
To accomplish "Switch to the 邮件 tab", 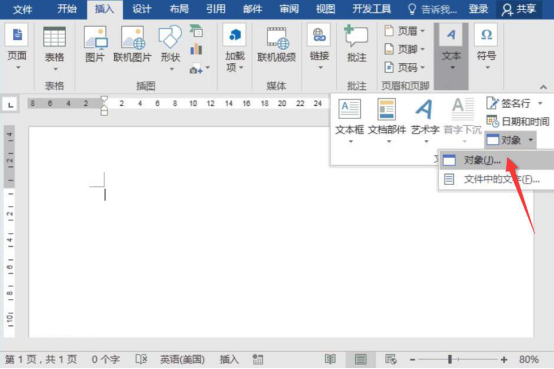I will [x=253, y=9].
